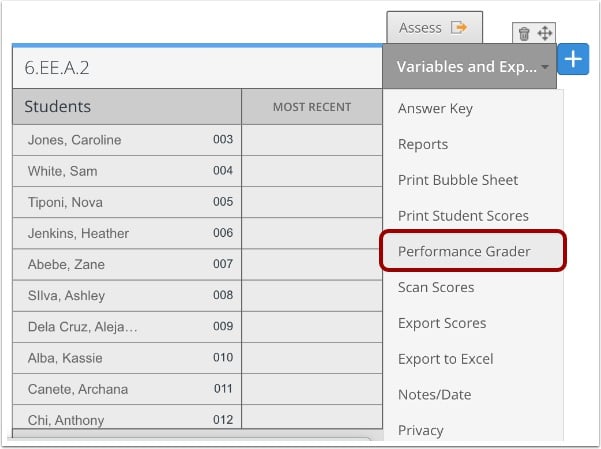Select student Alba, Kassie
The width and height of the screenshot is (601, 449).
[65, 358]
